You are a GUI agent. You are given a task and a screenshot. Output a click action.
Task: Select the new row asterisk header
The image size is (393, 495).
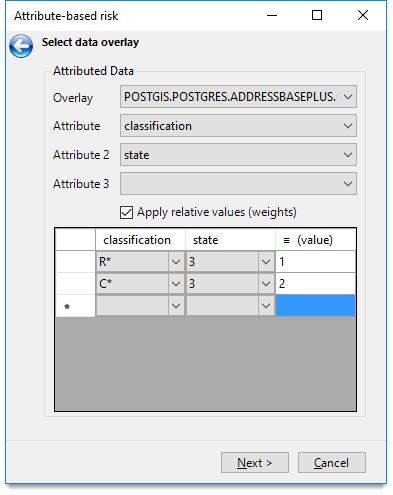(76, 306)
